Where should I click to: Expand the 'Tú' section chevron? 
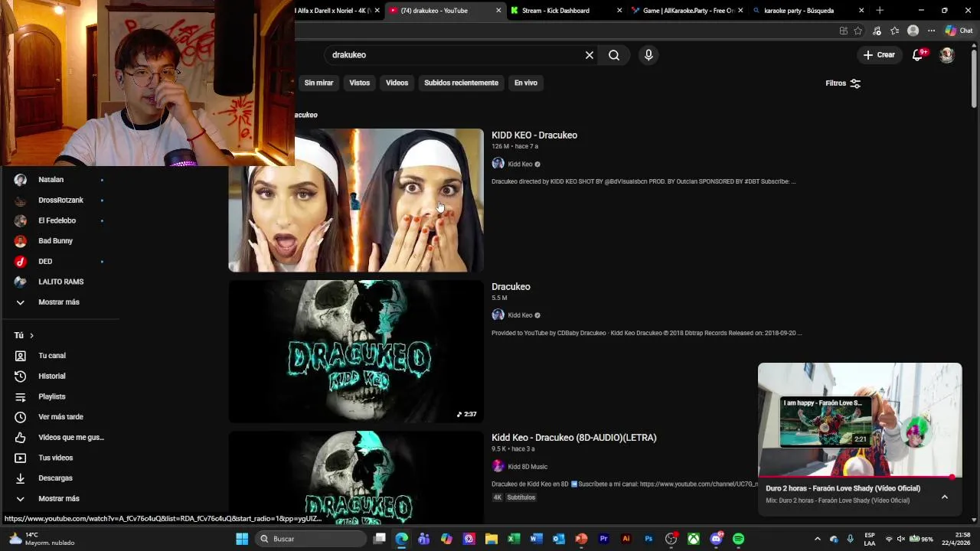coord(31,335)
